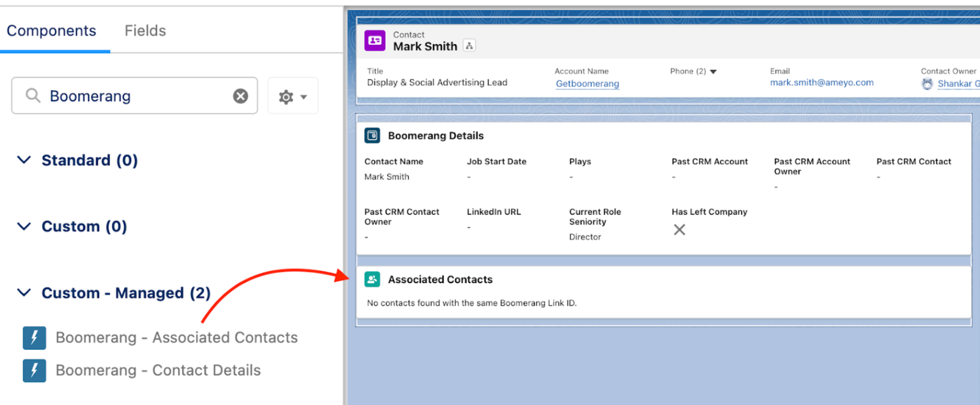The image size is (980, 405).
Task: Click the Associated Contacts heading
Action: (440, 279)
